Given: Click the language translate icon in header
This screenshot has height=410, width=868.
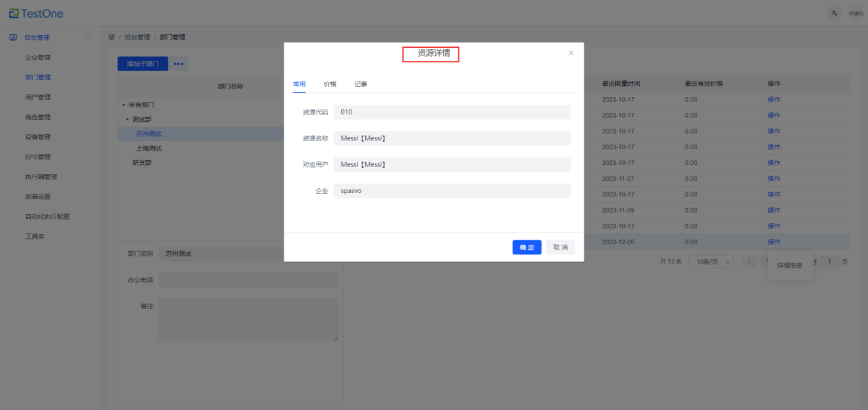Looking at the screenshot, I should (x=834, y=14).
